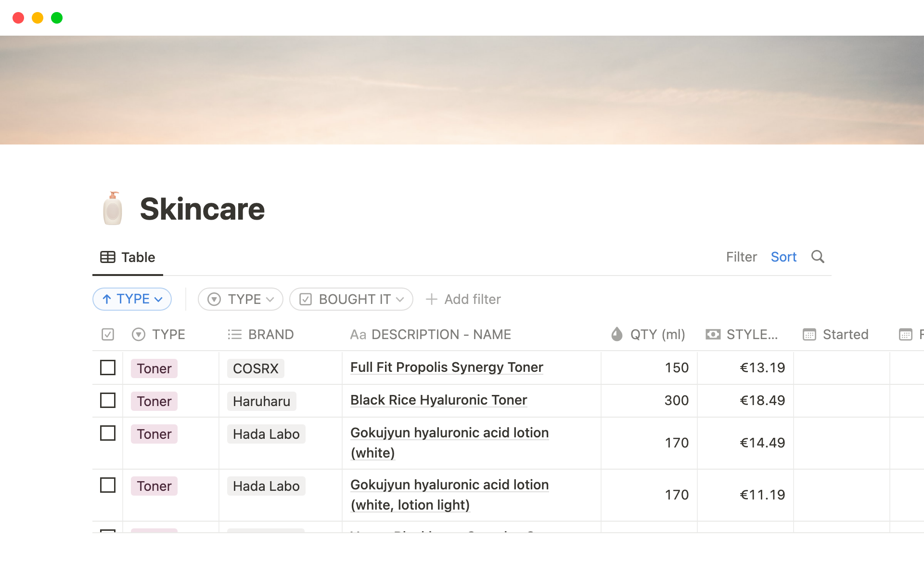The height and width of the screenshot is (578, 924).
Task: Check the checkbox on the Haruharu row
Action: pos(107,400)
